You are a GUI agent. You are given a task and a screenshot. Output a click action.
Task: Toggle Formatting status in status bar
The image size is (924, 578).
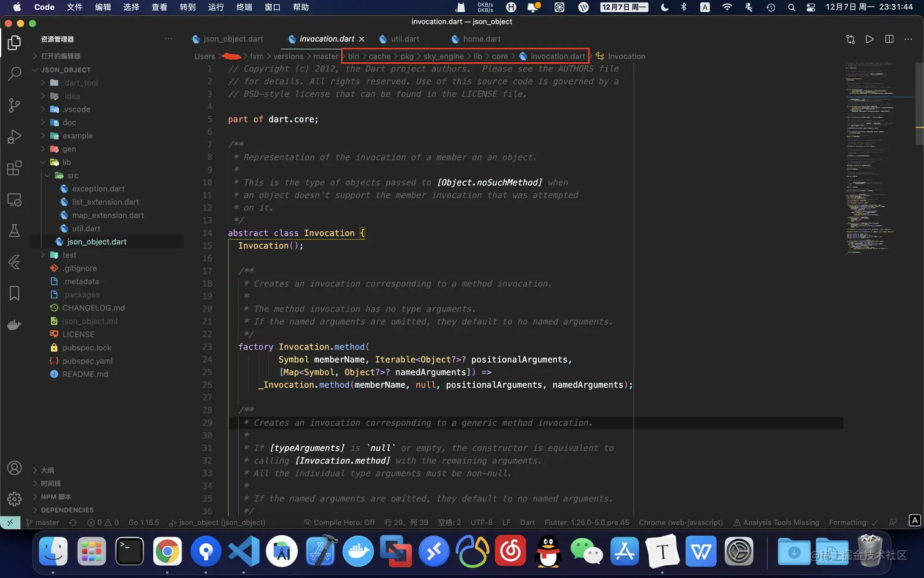[x=853, y=522]
